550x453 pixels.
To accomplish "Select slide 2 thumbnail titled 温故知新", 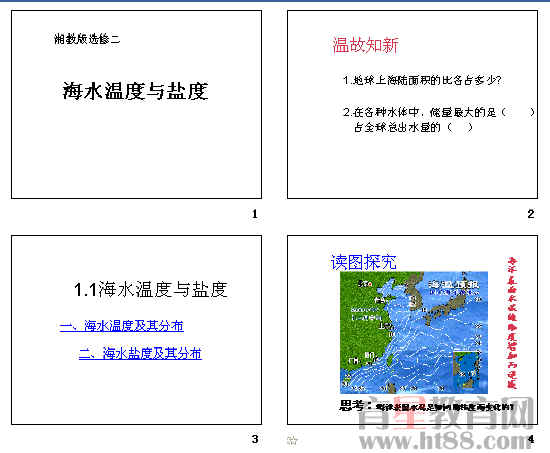I will click(412, 104).
